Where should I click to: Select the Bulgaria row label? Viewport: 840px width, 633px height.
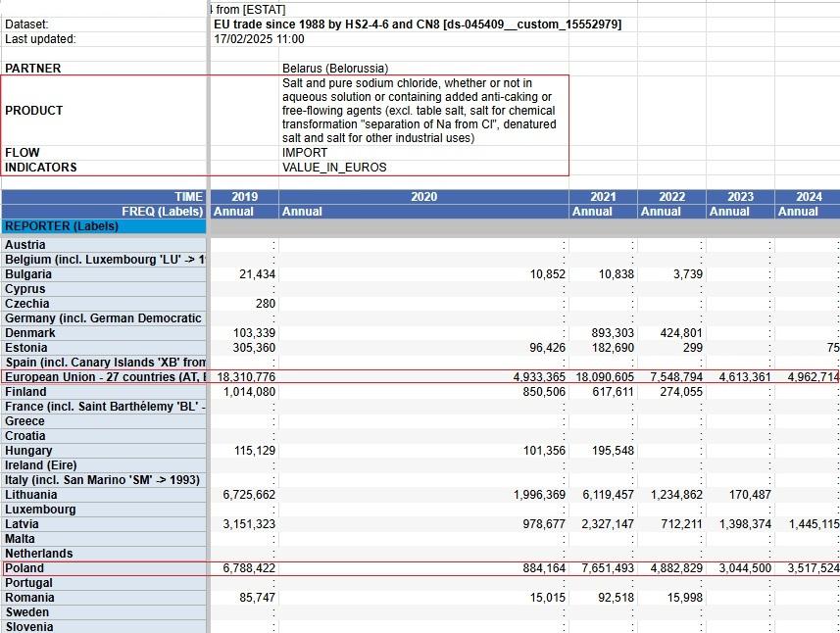(x=104, y=274)
